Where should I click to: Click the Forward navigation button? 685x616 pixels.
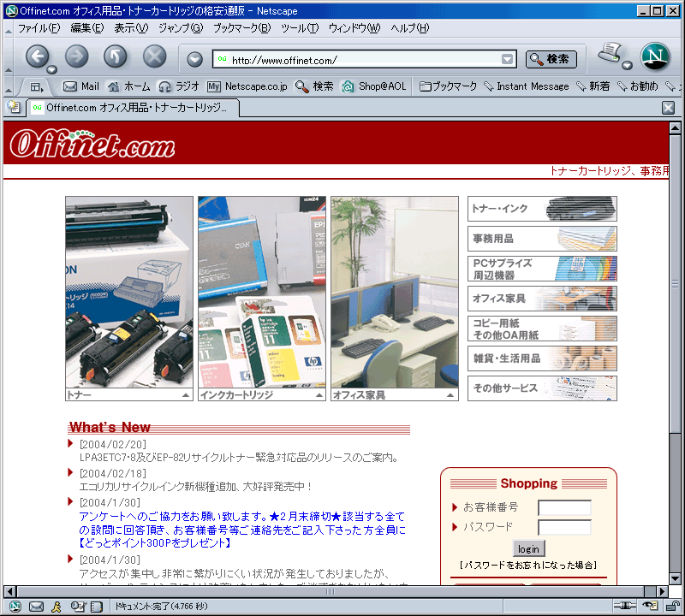coord(76,56)
